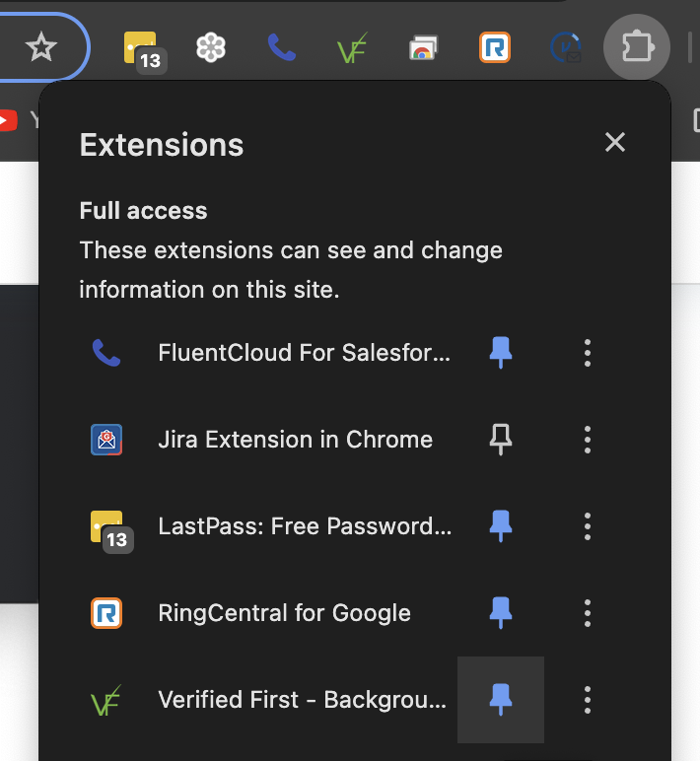The width and height of the screenshot is (700, 761).
Task: Open the LastPass icon in the toolbar
Action: pos(144,52)
